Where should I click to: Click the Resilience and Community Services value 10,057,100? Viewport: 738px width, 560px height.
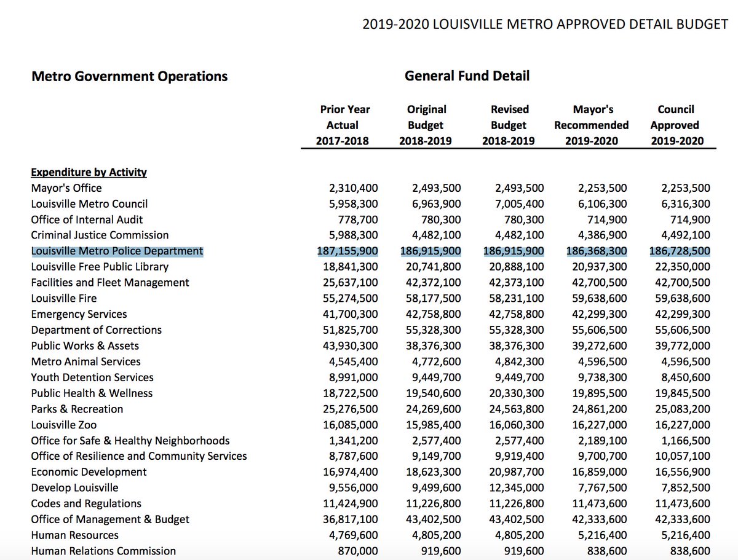tap(682, 456)
